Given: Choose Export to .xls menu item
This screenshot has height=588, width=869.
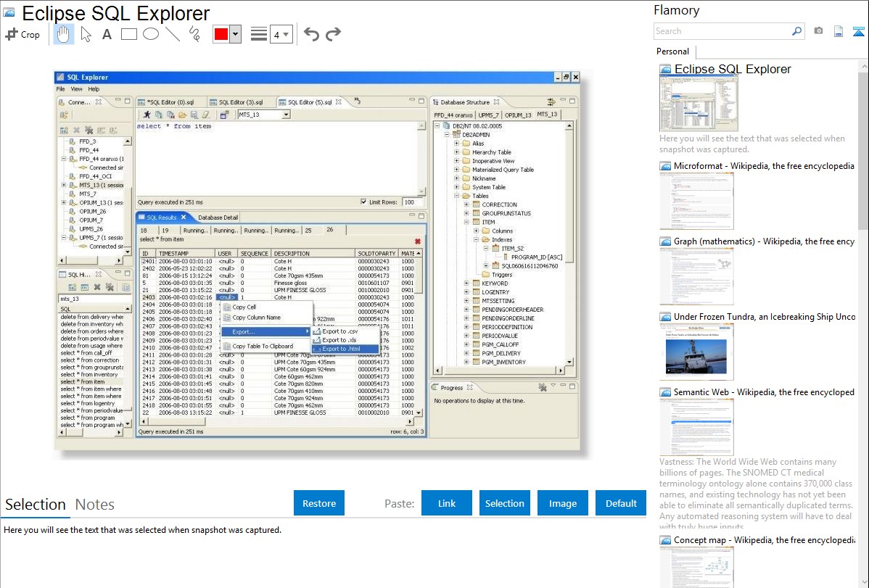Looking at the screenshot, I should pos(345,340).
